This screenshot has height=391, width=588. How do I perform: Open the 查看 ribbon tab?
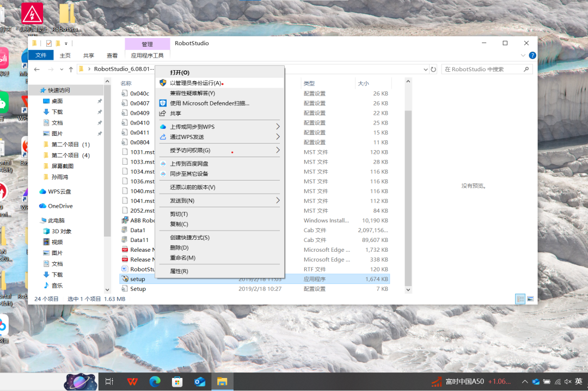[112, 55]
